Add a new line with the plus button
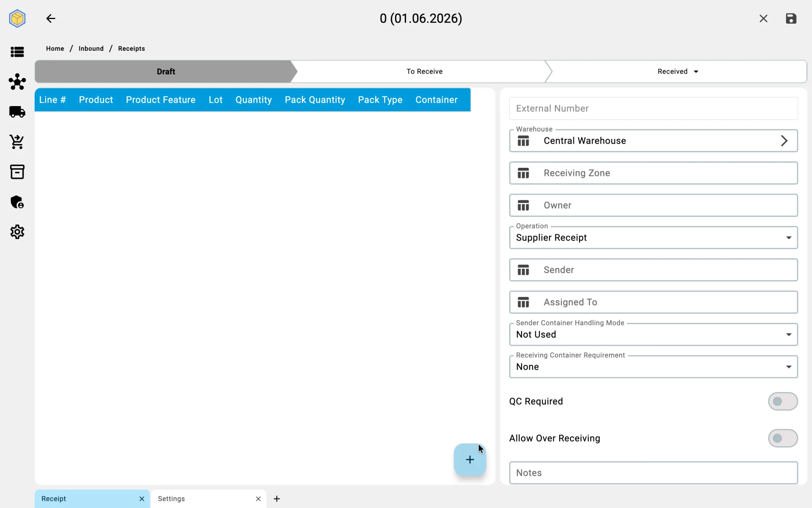The height and width of the screenshot is (508, 812). pos(470,459)
